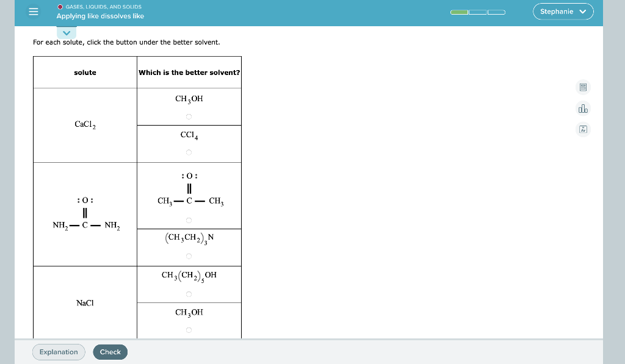
Task: Click the Stephanie profile pill button
Action: pos(563,11)
